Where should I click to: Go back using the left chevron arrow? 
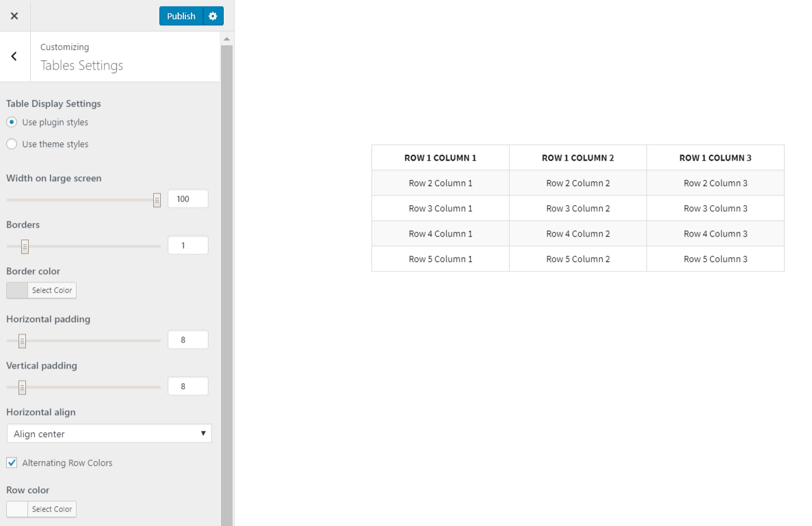pos(14,57)
